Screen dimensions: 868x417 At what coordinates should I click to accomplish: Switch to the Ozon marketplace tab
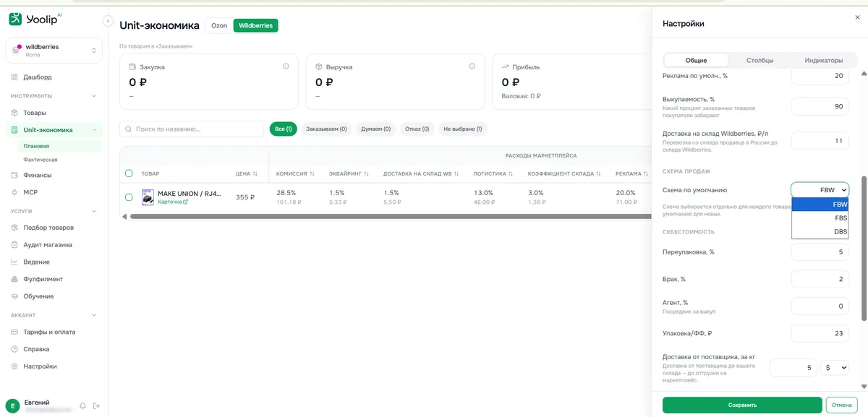[x=218, y=25]
